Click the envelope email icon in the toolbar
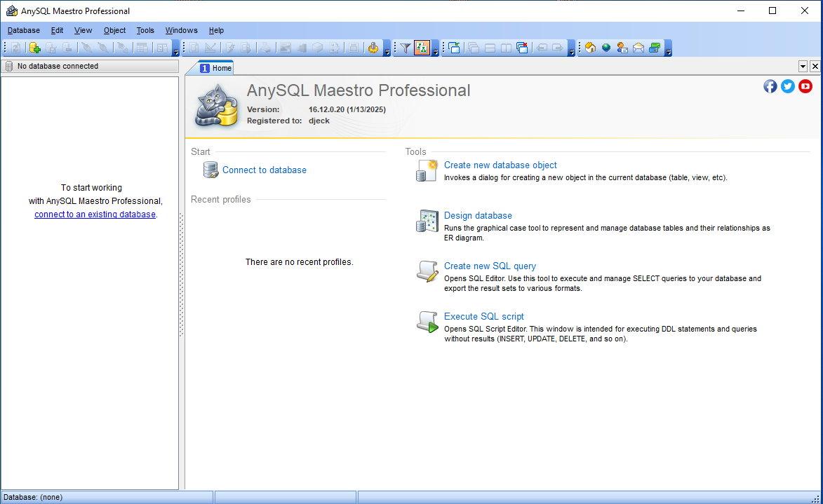Viewport: 823px width, 504px height. click(x=638, y=48)
